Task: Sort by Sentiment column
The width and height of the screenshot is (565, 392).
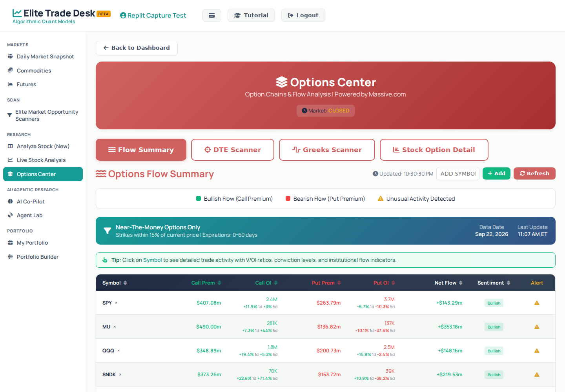Action: [494, 283]
